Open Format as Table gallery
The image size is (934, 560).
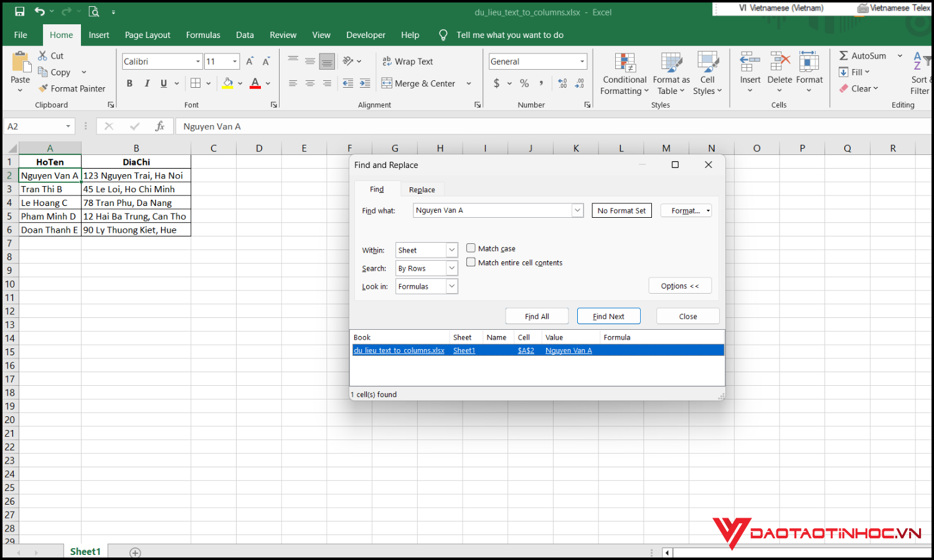click(x=671, y=73)
